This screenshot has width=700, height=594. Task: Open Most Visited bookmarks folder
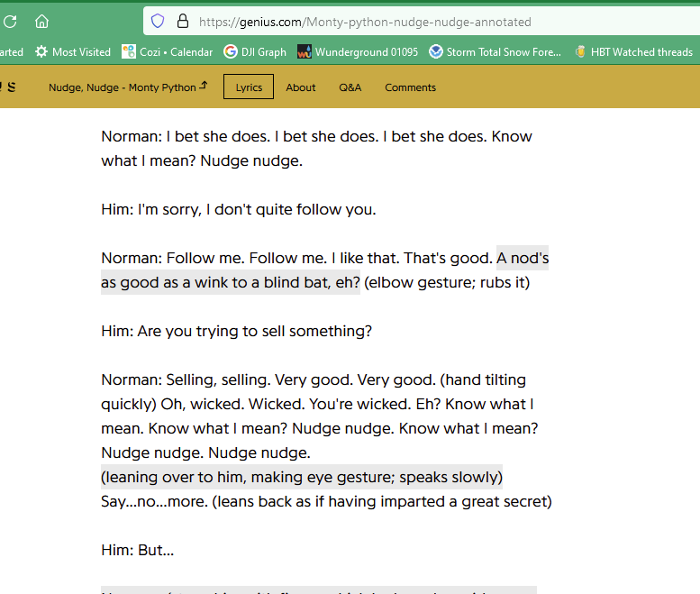click(x=73, y=51)
